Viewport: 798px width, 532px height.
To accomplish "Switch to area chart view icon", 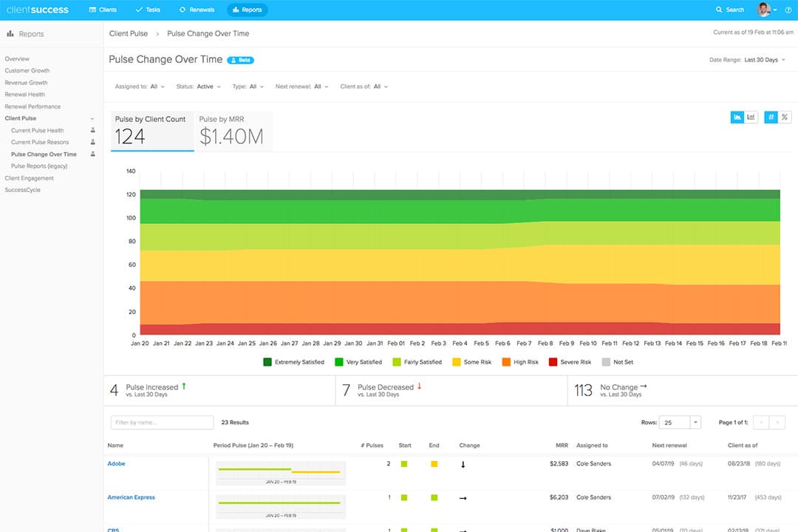I will pos(737,117).
